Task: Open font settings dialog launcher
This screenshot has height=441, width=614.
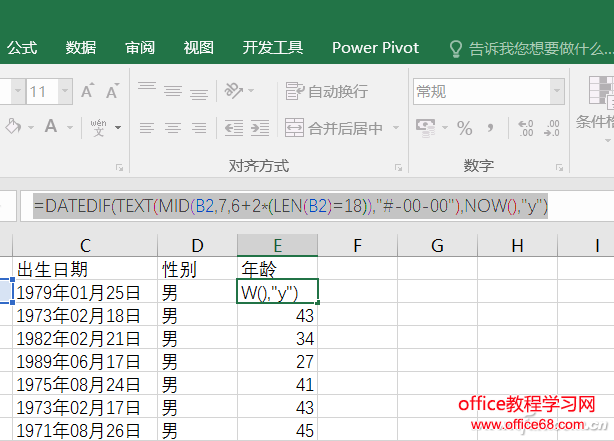Action: point(119,168)
